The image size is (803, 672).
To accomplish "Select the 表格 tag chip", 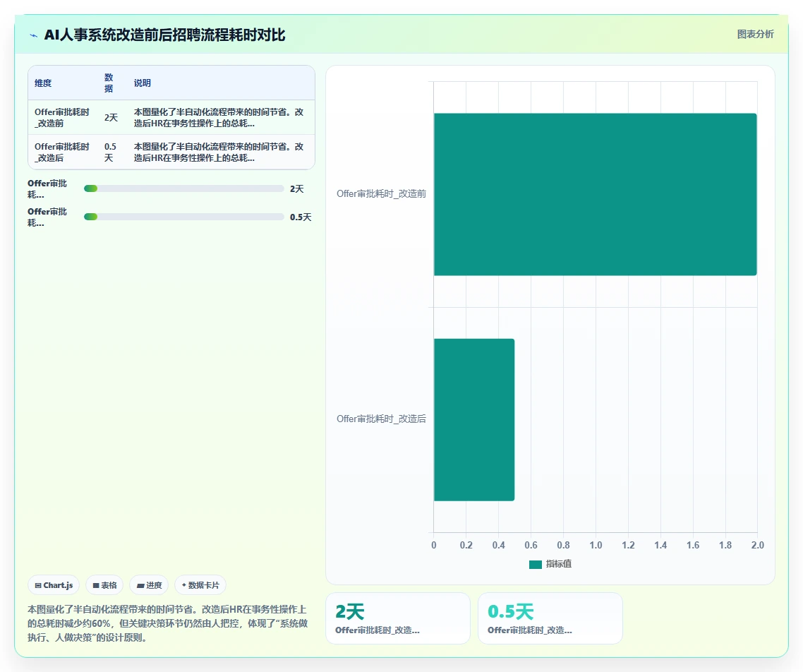I will point(104,585).
